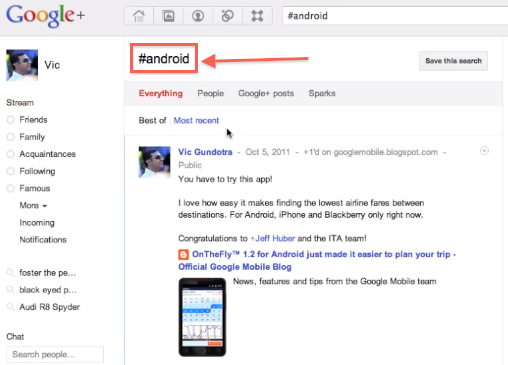Viewport: 508px width, 365px height.
Task: Click the Oct 5, 2011 post timestamp
Action: [x=268, y=152]
